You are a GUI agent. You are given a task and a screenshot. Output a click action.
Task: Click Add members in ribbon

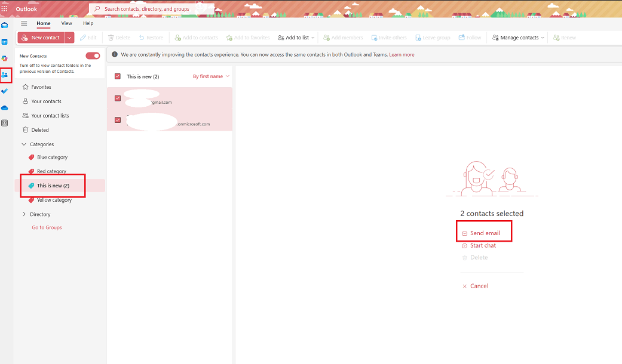[343, 38]
